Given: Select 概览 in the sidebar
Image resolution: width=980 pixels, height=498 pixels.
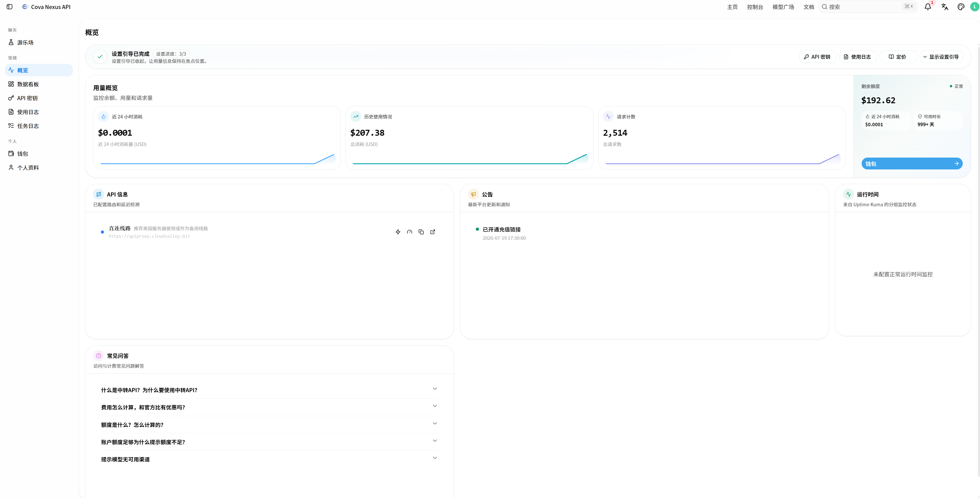Looking at the screenshot, I should [39, 70].
